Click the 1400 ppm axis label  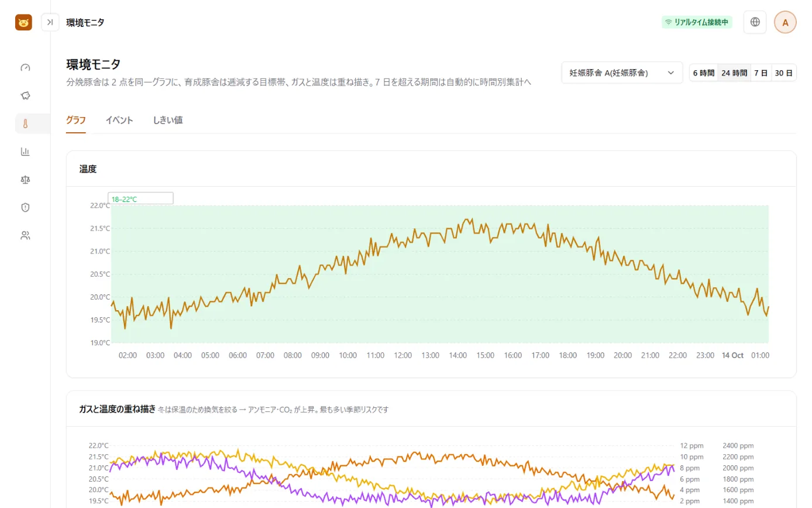coord(738,501)
